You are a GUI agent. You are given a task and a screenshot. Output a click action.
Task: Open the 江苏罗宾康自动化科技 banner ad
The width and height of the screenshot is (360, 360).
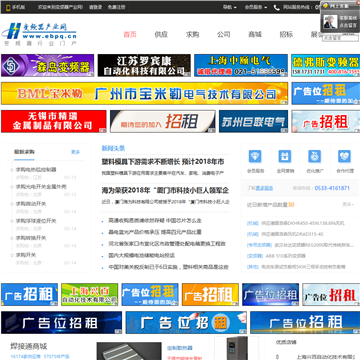[144, 65]
